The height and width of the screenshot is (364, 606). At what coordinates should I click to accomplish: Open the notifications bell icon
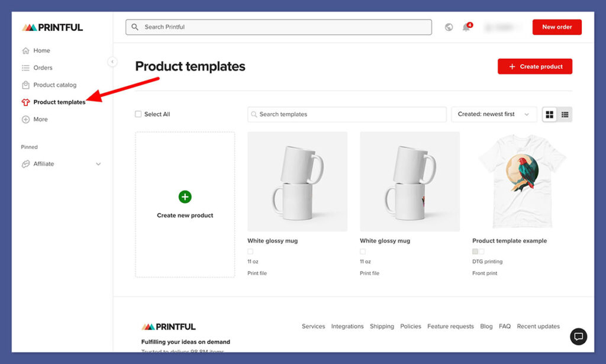point(466,27)
